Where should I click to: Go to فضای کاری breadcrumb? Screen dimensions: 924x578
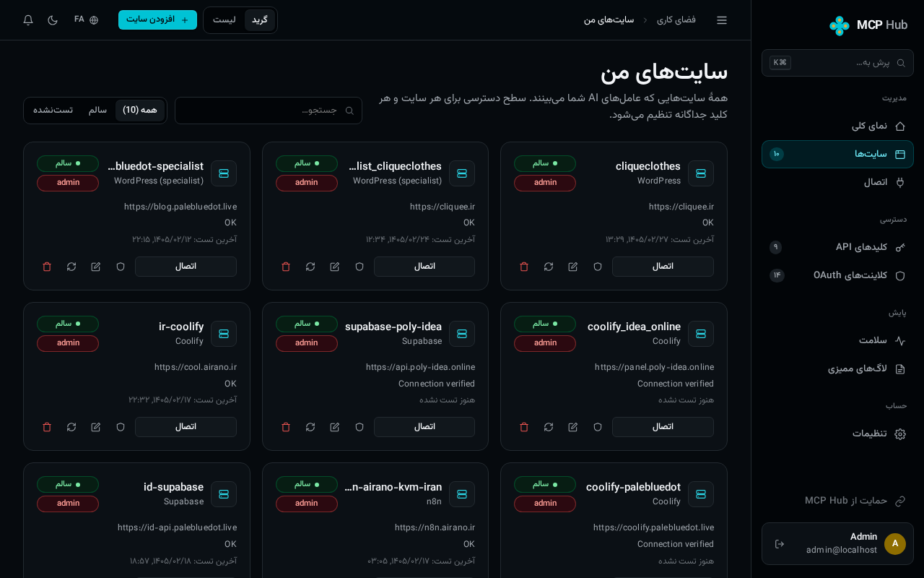click(676, 20)
